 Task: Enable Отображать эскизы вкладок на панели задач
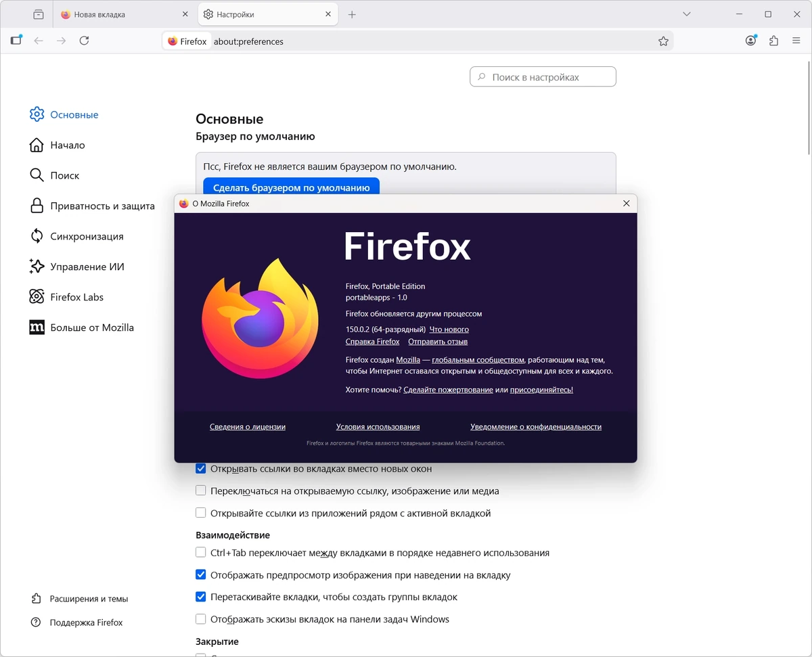201,619
